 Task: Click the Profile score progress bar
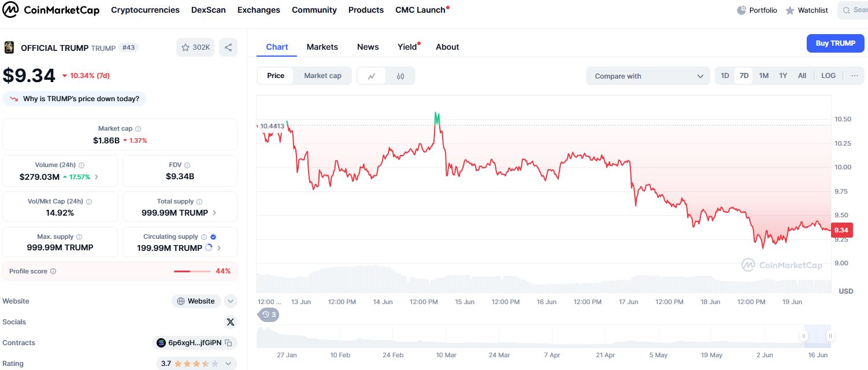[192, 271]
